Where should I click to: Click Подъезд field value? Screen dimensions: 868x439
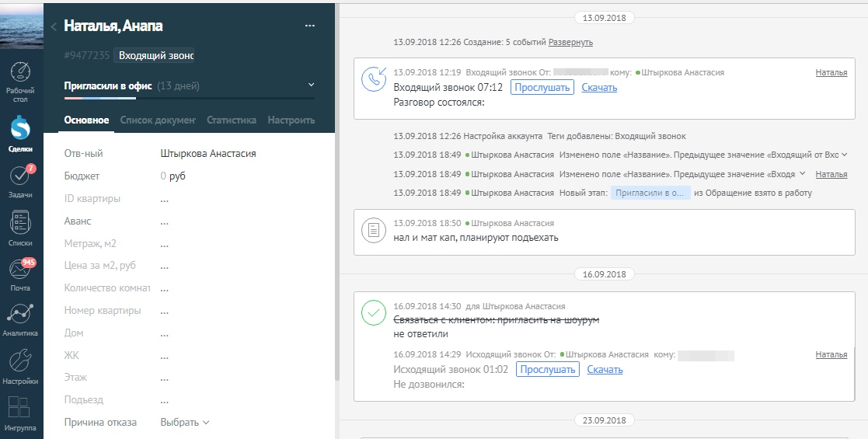(165, 400)
